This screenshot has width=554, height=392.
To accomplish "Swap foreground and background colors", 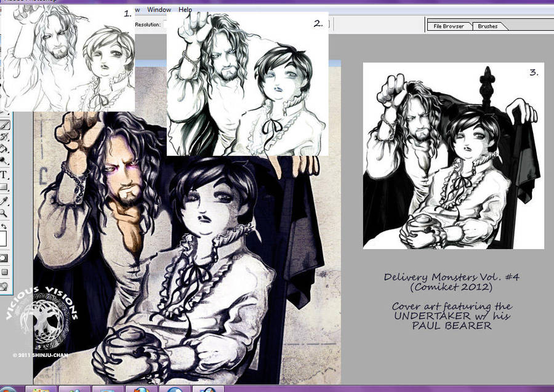I will (x=4, y=226).
